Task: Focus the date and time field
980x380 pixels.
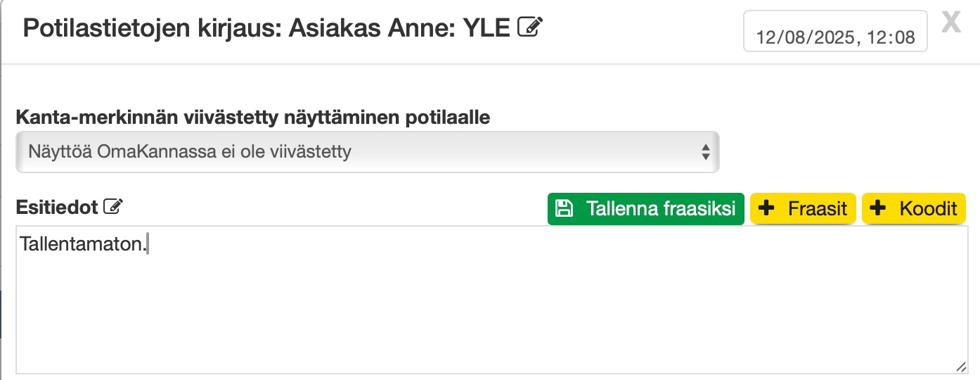Action: [x=835, y=32]
